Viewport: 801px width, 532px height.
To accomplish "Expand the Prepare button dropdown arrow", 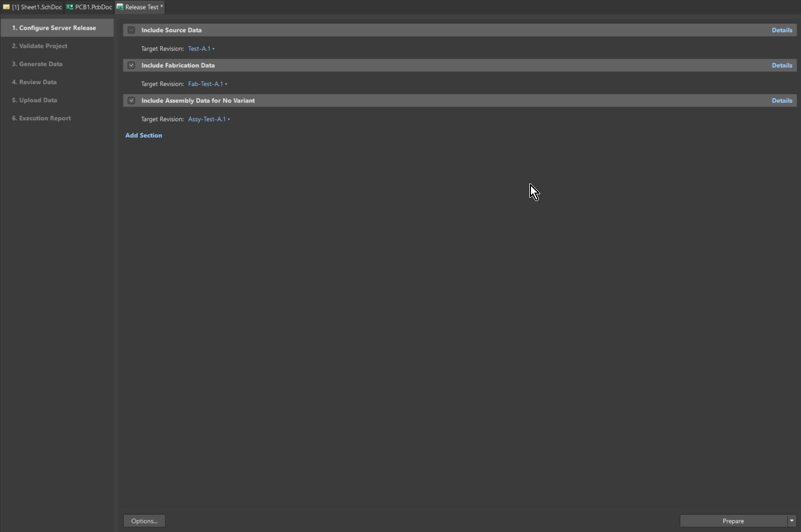I will [x=792, y=521].
